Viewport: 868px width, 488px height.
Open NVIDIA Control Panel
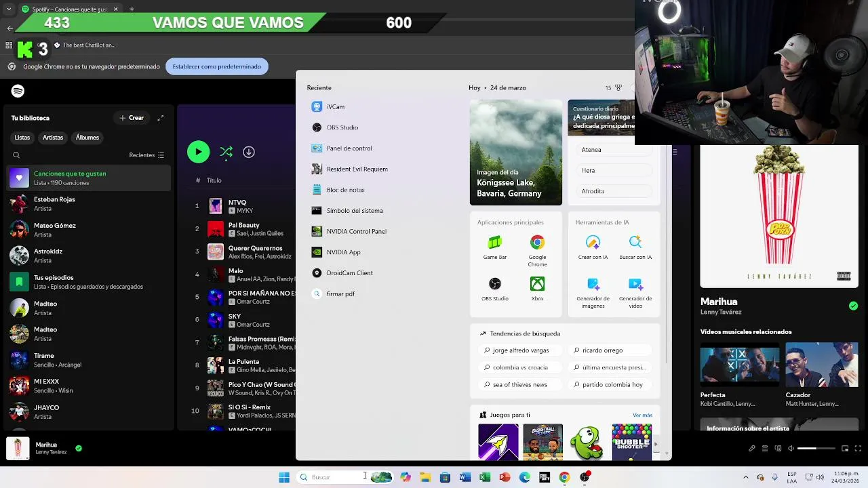pos(349,231)
